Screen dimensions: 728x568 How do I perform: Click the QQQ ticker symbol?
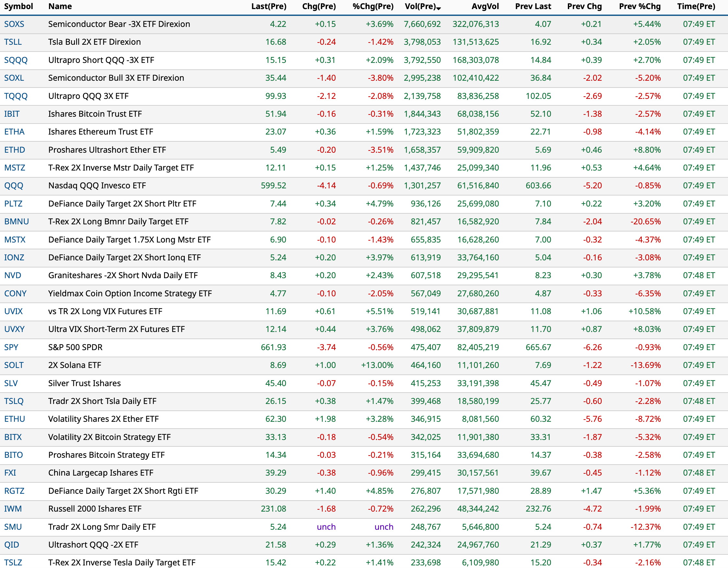click(14, 186)
